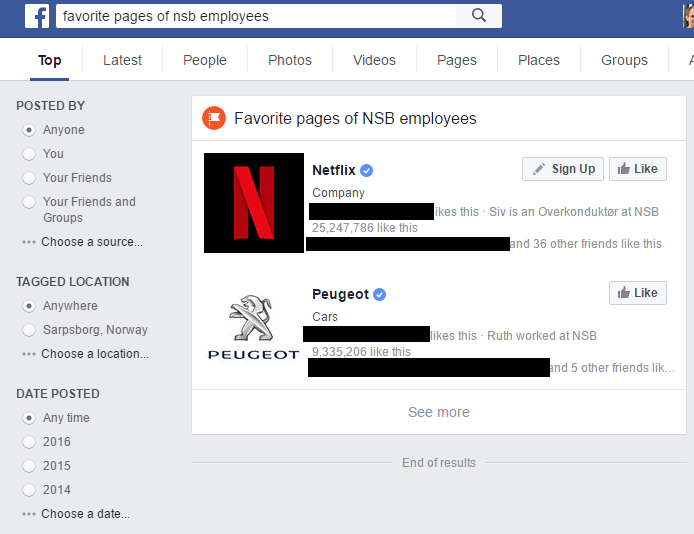
Task: Click the 'Cars' category label
Action: tap(325, 317)
